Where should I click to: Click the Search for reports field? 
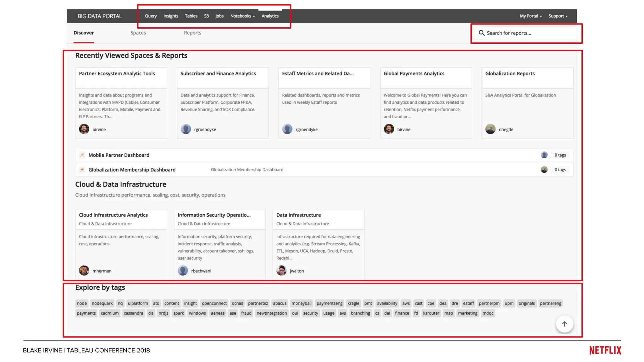[528, 33]
